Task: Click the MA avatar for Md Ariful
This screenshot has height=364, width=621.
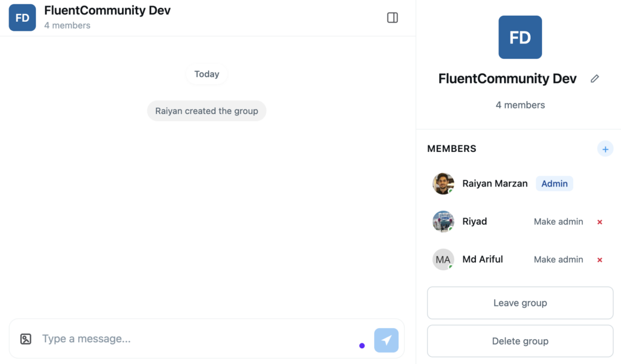Action: [x=443, y=259]
